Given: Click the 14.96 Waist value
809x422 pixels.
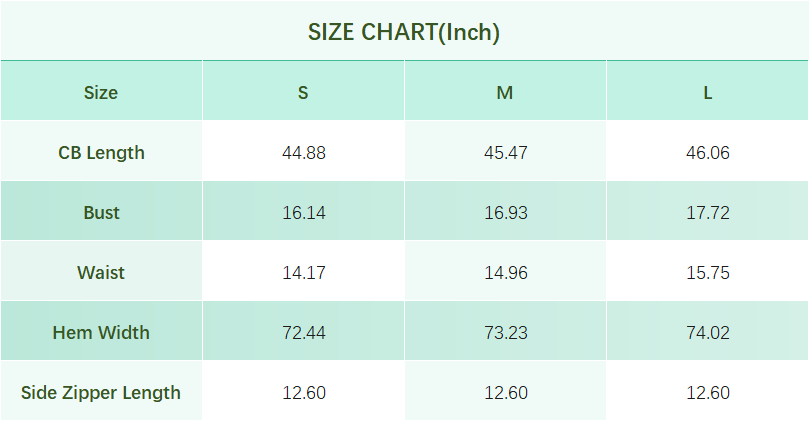Looking at the screenshot, I should pos(506,272).
